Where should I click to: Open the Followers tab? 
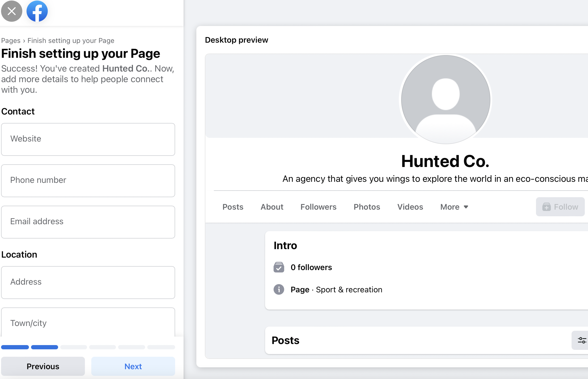pyautogui.click(x=318, y=207)
